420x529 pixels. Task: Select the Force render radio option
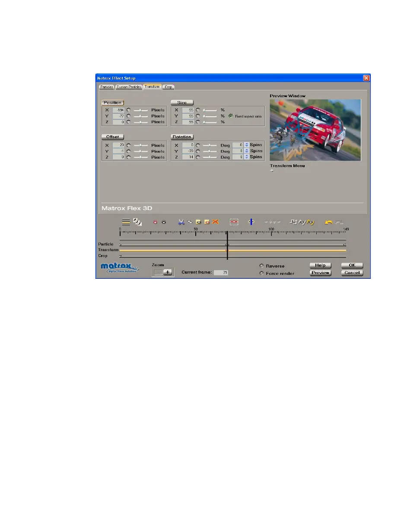tap(261, 273)
